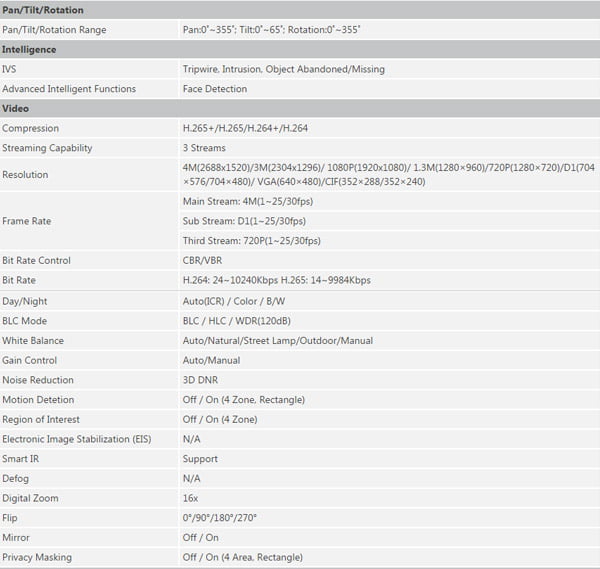
Task: Click the Compression row label
Action: [31, 128]
